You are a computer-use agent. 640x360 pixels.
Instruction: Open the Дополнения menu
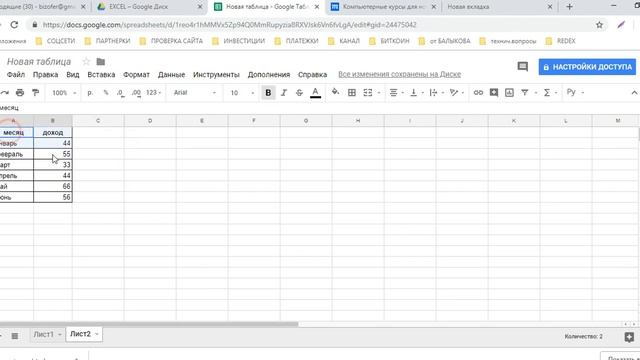269,75
